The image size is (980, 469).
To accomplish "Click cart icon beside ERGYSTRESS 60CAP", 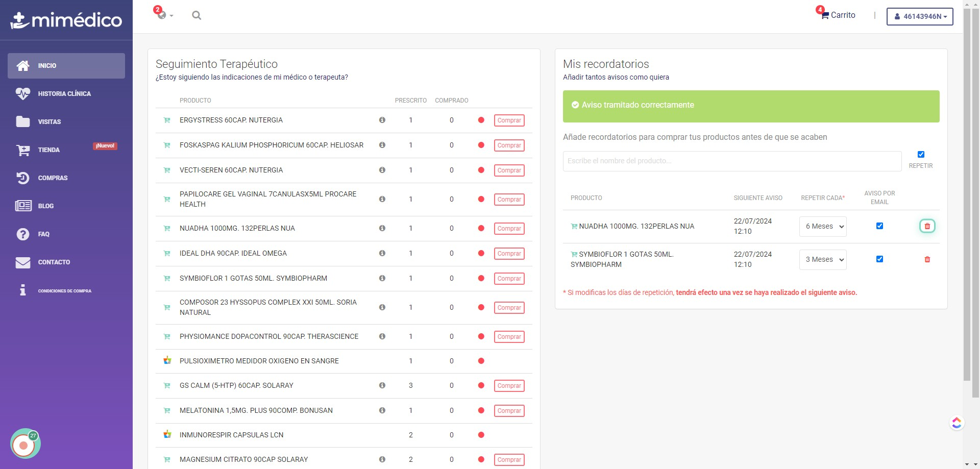I will [167, 120].
